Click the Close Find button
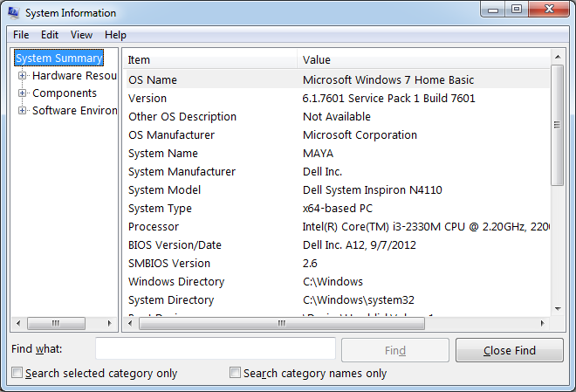576x392 pixels. tap(510, 350)
